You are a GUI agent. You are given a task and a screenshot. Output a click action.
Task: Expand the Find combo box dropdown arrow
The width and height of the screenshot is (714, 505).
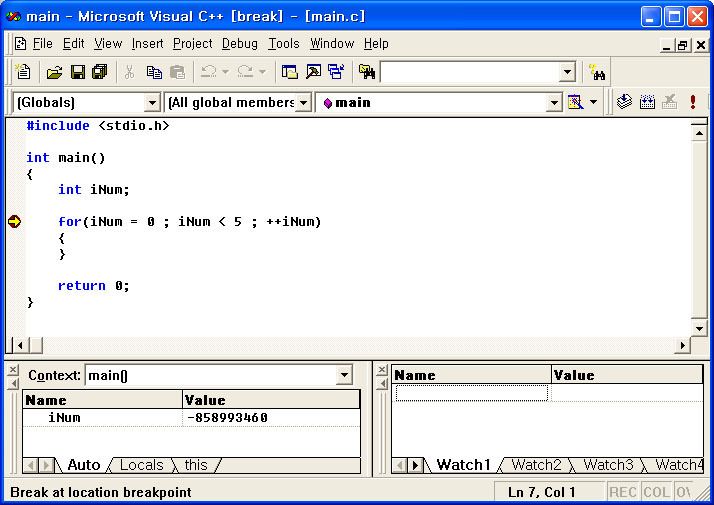567,72
